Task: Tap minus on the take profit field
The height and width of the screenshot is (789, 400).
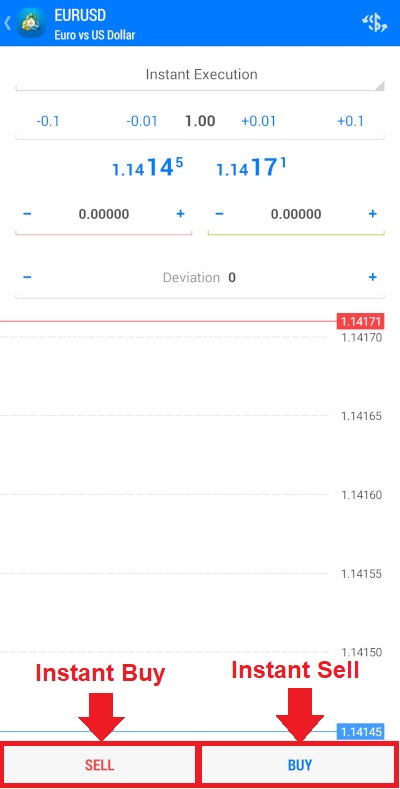Action: pyautogui.click(x=219, y=214)
